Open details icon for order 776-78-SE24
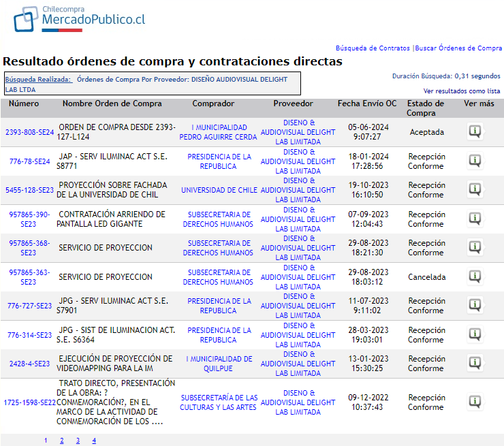The image size is (504, 446). point(475,161)
